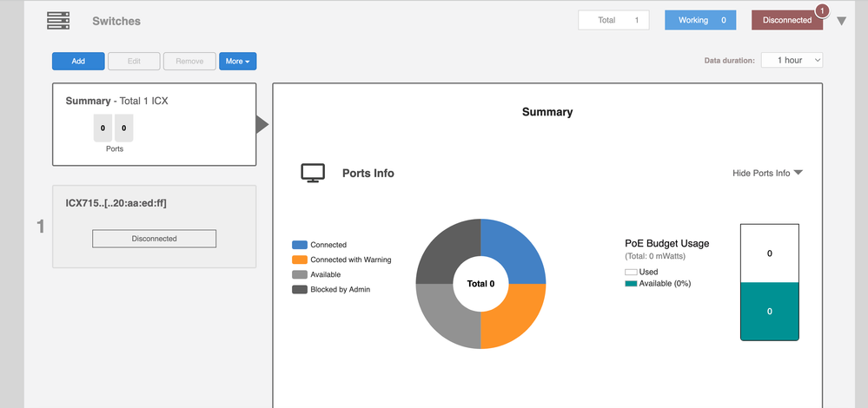This screenshot has width=868, height=408.
Task: Click the red notification badge on Disconnected
Action: tap(822, 11)
